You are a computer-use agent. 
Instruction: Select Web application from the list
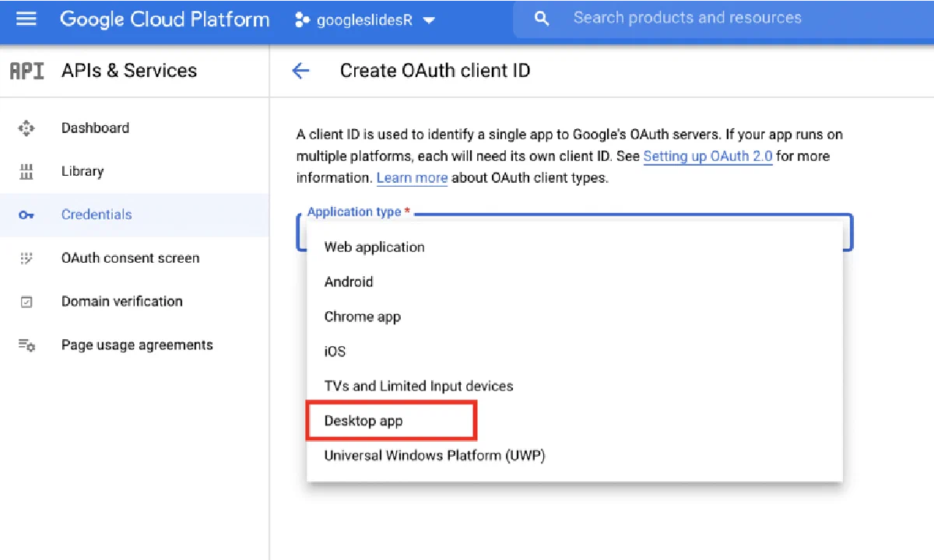[x=574, y=247]
